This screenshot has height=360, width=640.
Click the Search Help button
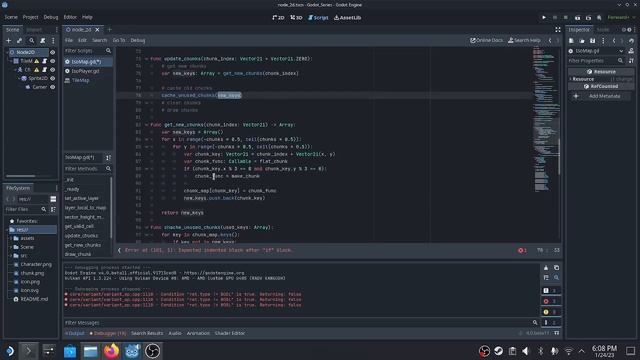click(x=524, y=40)
